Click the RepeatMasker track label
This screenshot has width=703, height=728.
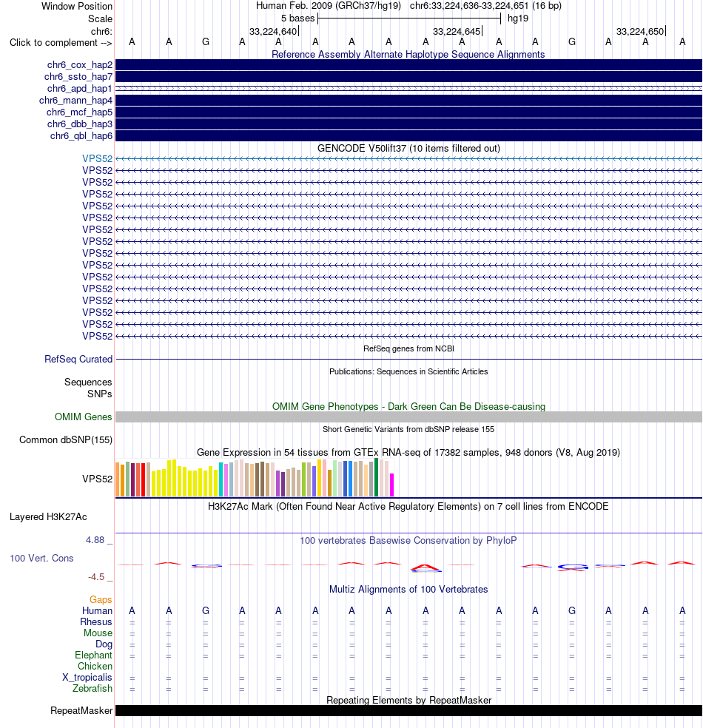81,710
